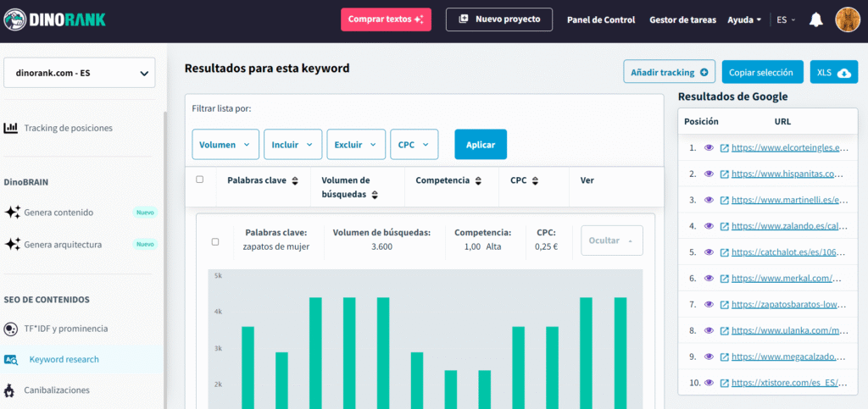Screen dimensions: 868x409
Task: Click the Aplicar filter button
Action: click(x=481, y=145)
